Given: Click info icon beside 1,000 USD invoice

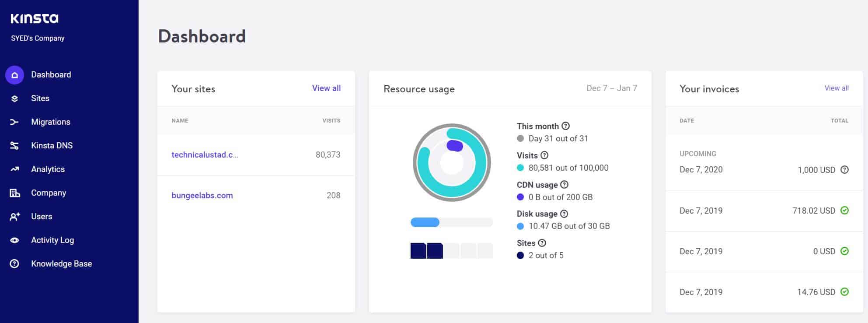Looking at the screenshot, I should [844, 170].
